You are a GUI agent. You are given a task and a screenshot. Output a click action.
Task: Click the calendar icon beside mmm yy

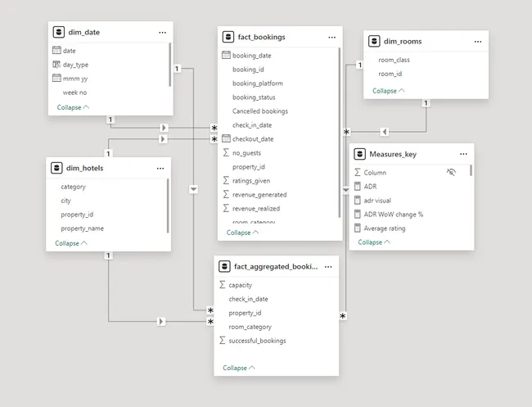click(x=56, y=78)
